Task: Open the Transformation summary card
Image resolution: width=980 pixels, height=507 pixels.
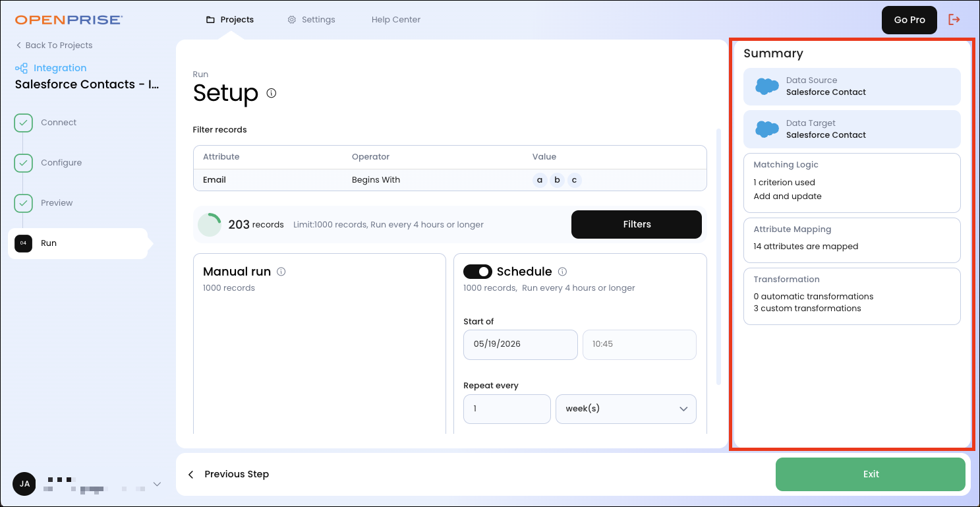Action: (851, 296)
